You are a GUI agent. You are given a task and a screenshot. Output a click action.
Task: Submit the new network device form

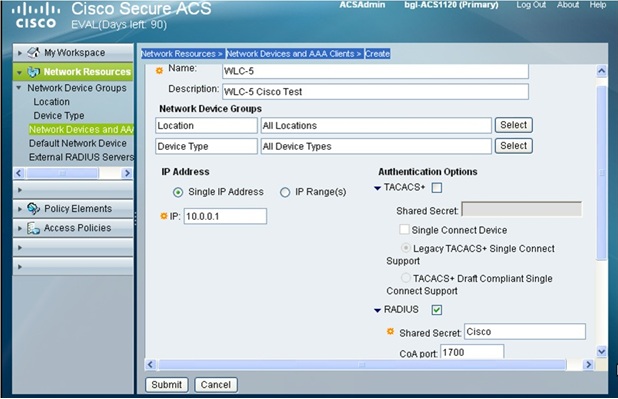[x=167, y=385]
